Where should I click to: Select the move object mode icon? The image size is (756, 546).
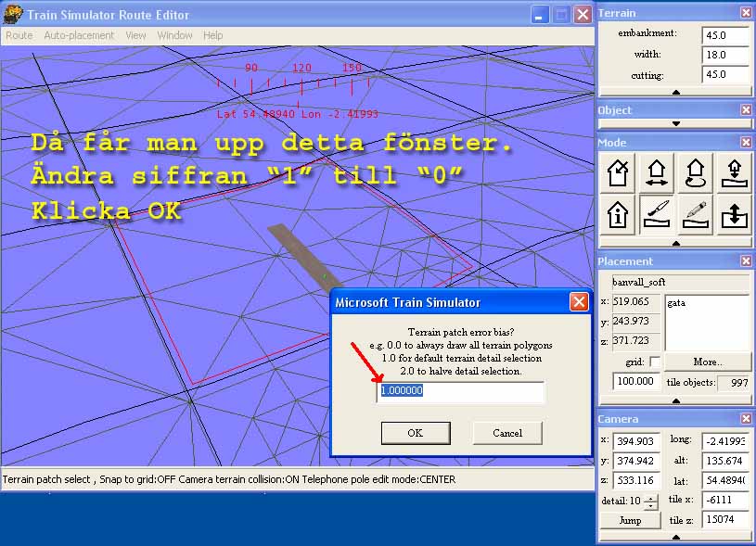point(657,173)
